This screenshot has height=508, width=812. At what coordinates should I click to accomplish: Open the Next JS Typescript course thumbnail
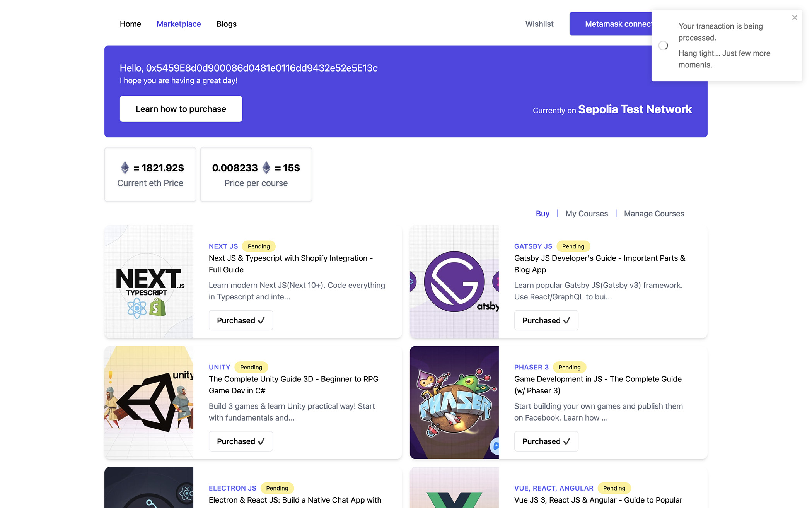pos(149,282)
